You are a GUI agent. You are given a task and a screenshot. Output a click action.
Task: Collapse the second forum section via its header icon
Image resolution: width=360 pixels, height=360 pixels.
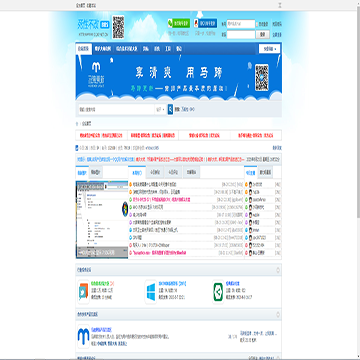(278, 314)
